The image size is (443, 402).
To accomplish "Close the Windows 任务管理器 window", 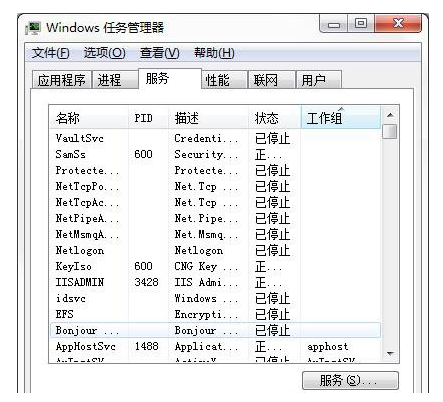I will tap(398, 24).
